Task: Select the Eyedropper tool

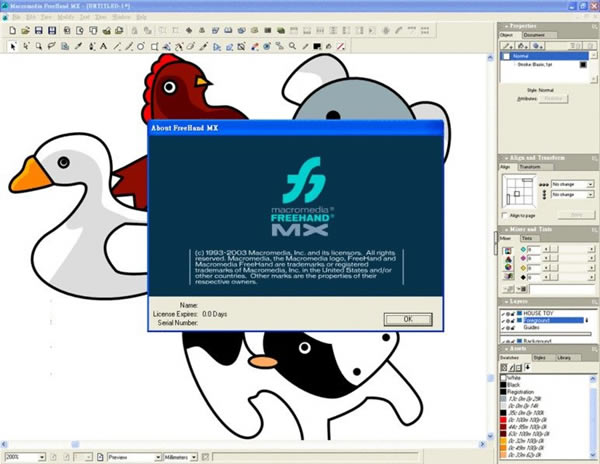Action: click(x=78, y=47)
